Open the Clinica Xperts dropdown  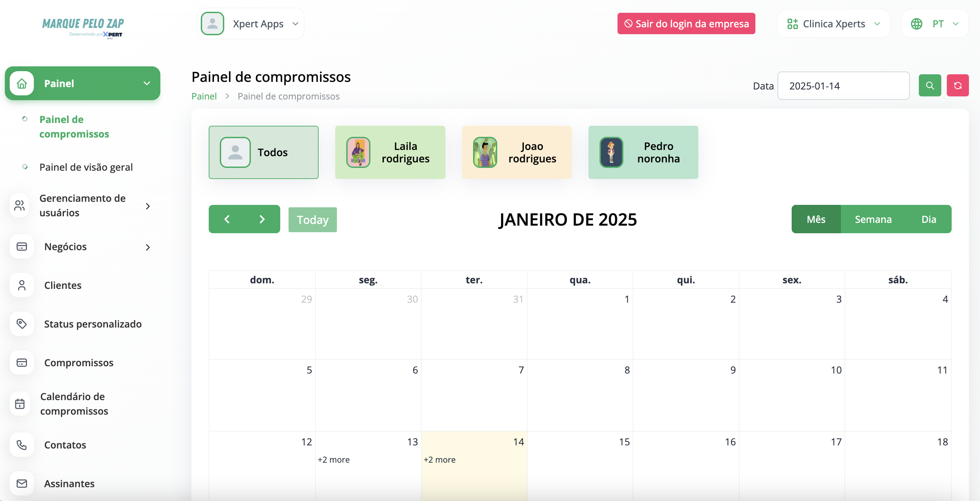coord(833,23)
